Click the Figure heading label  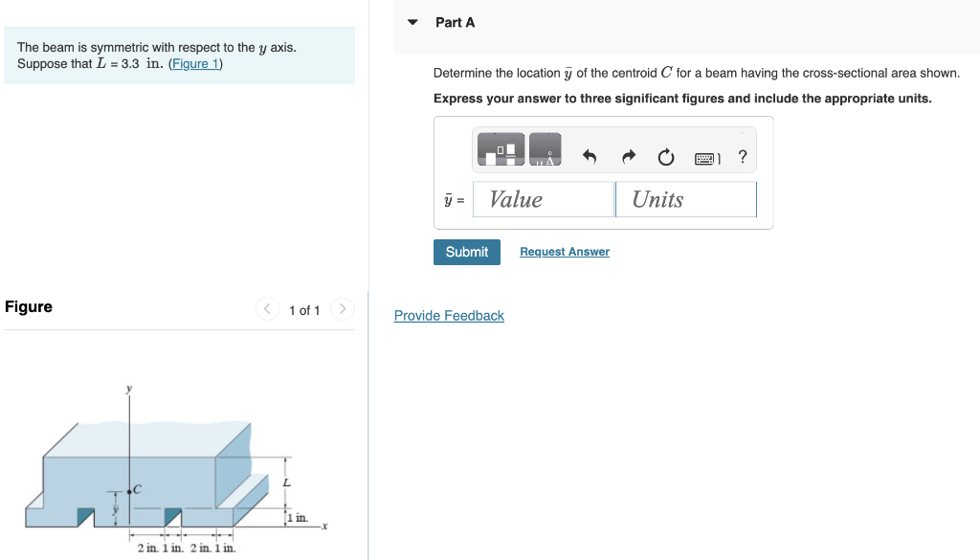coord(28,306)
